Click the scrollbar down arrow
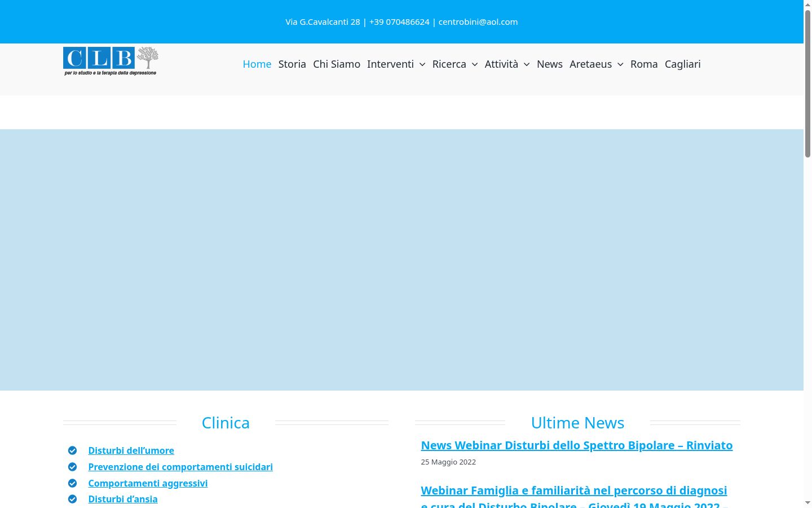This screenshot has width=812, height=508. (x=807, y=503)
